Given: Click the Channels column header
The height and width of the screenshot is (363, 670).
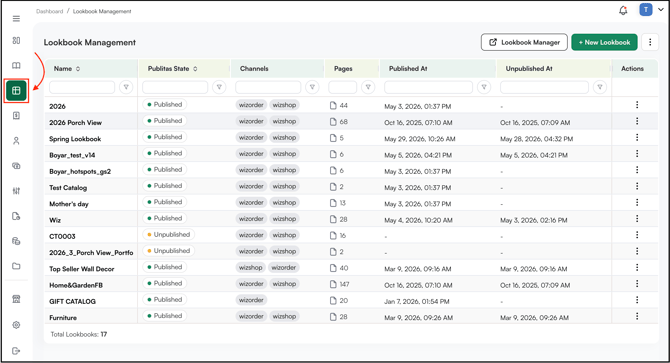Looking at the screenshot, I should coord(254,69).
